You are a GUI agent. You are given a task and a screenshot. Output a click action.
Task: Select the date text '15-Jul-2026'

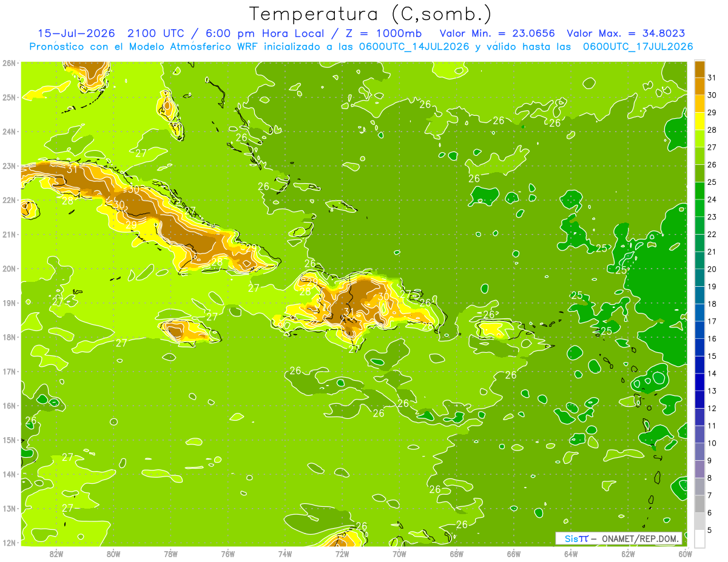pos(75,33)
